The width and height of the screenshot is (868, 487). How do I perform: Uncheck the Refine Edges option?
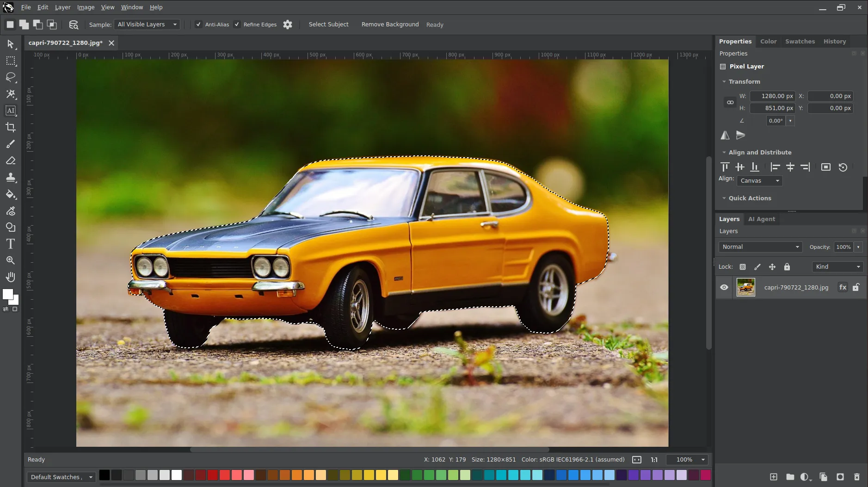tap(237, 25)
